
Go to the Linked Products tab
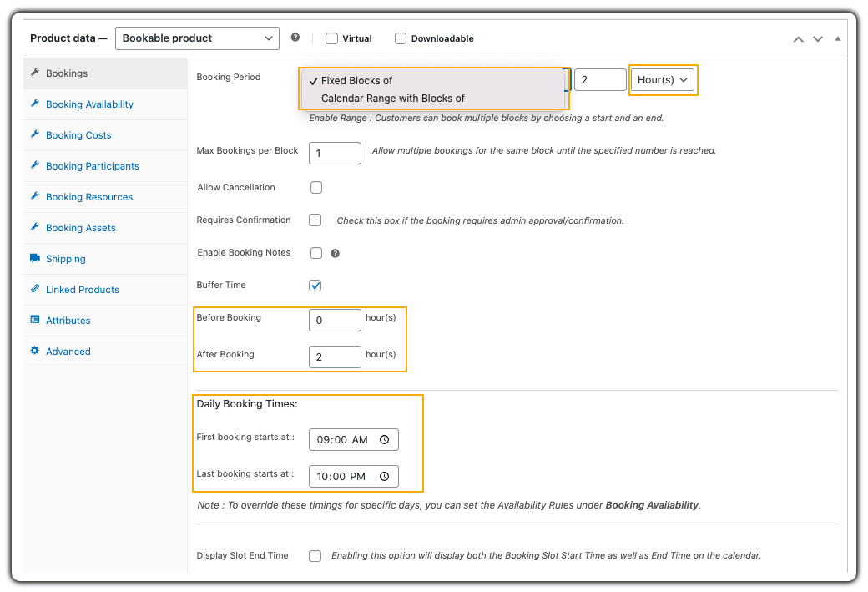point(105,290)
